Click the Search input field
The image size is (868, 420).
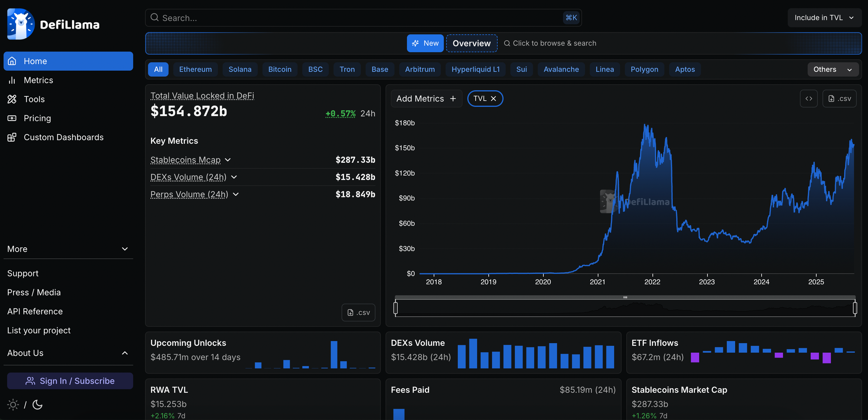[363, 18]
